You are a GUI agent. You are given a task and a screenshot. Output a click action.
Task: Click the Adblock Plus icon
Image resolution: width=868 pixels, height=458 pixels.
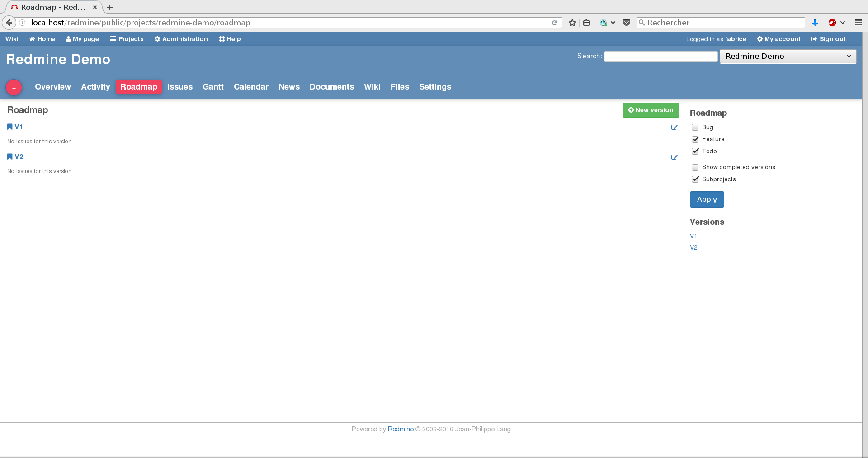832,23
